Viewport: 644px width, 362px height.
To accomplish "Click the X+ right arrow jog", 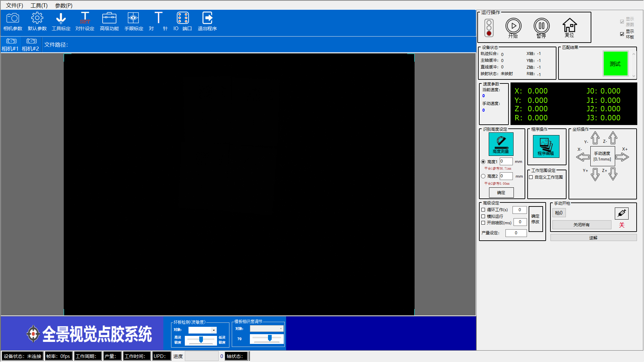I will point(622,157).
